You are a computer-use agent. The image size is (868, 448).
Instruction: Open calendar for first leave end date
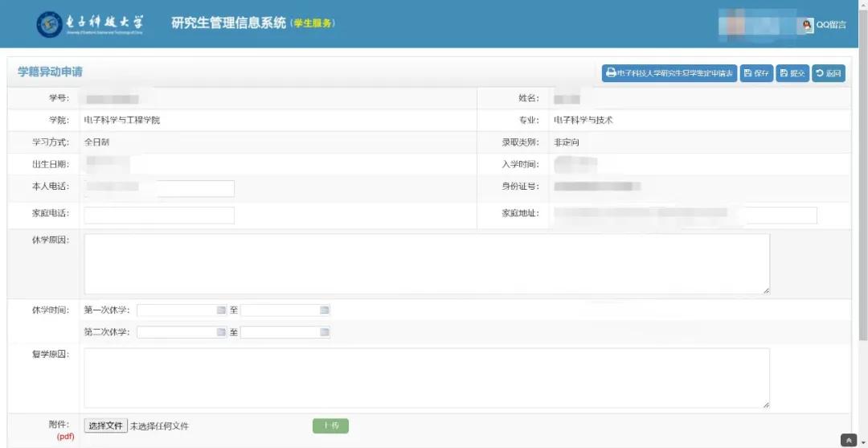(325, 310)
